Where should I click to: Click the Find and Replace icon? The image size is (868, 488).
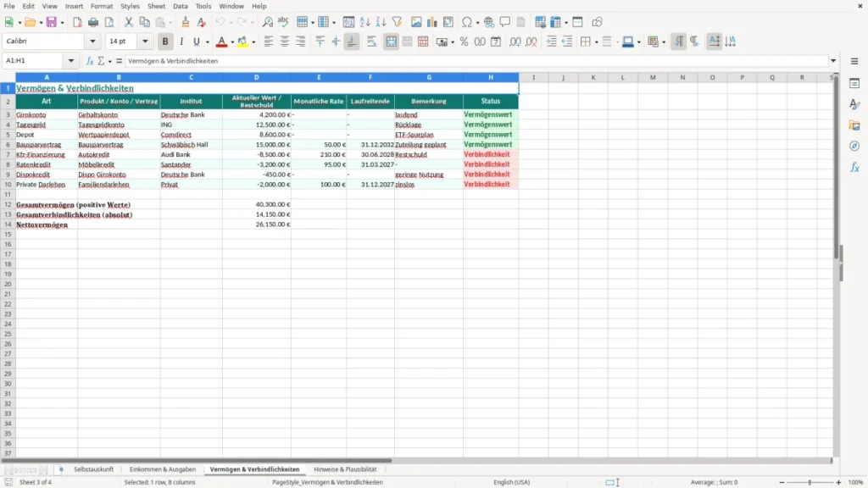pyautogui.click(x=267, y=22)
